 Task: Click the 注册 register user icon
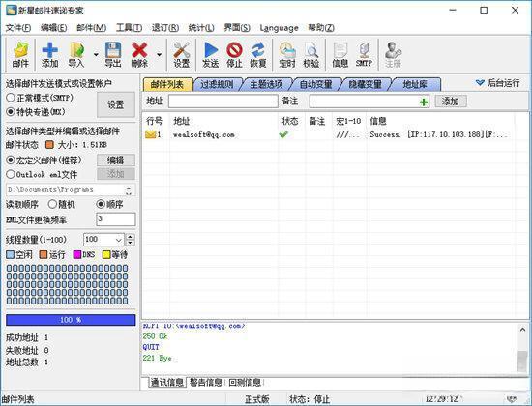click(393, 54)
